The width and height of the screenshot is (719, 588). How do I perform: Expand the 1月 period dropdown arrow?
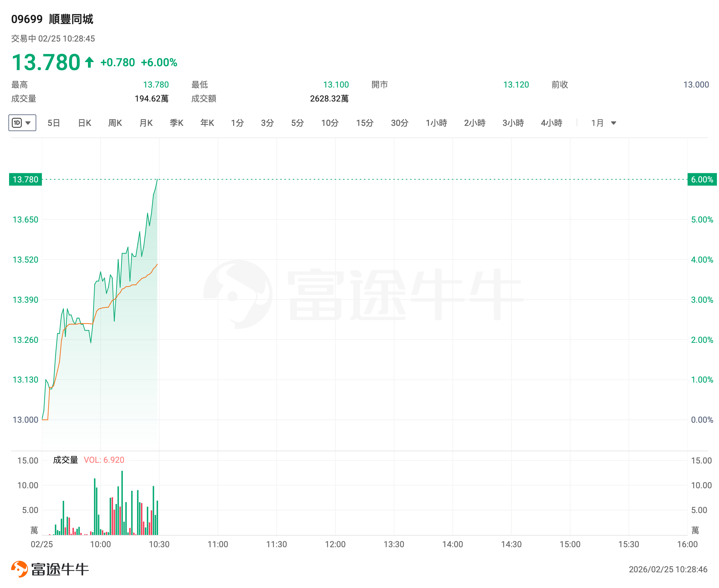tap(613, 123)
